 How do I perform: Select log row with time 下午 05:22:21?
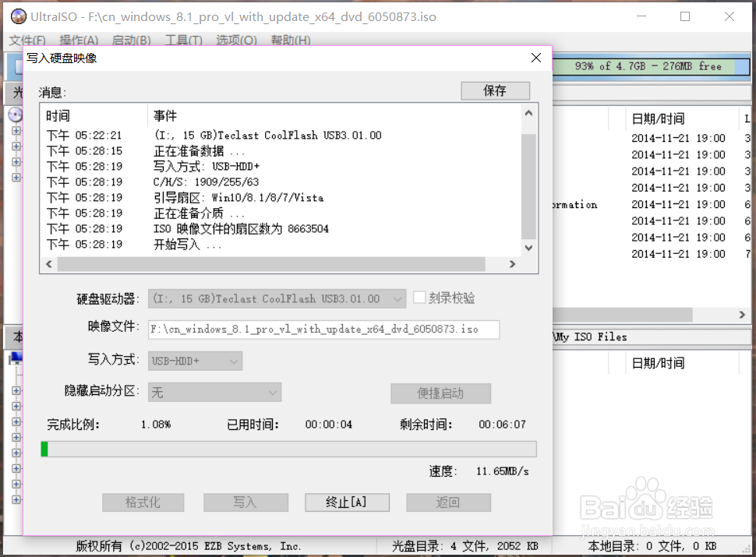click(282, 136)
